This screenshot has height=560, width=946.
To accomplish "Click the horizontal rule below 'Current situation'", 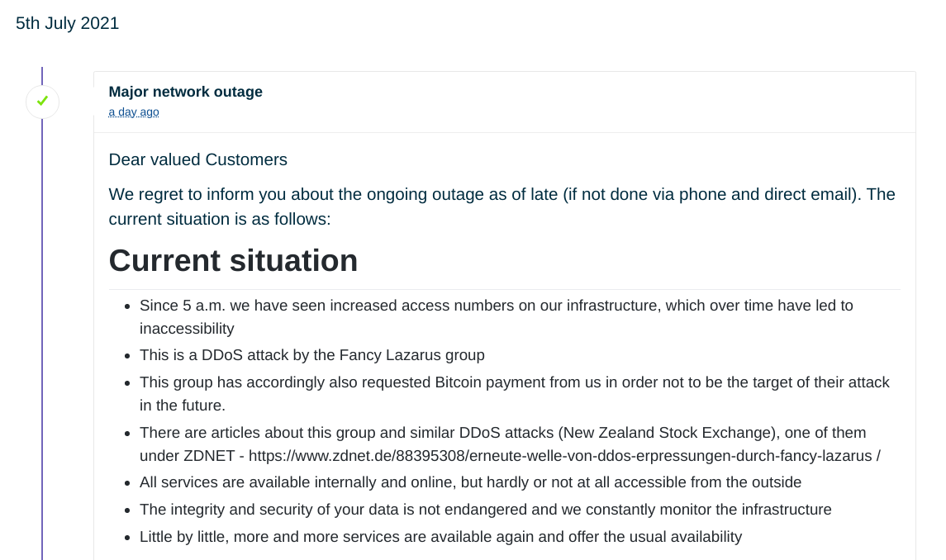I will coord(504,290).
